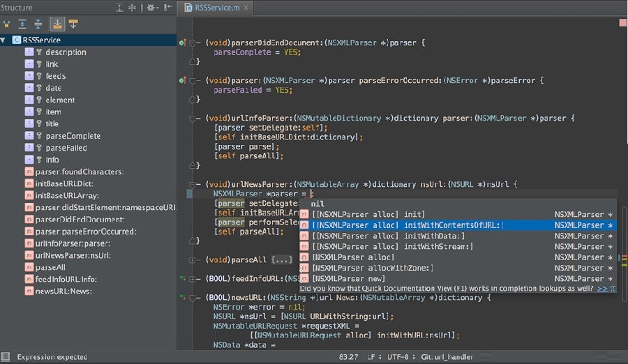Open the Structure panel gear settings menu
Screen dimensions: 628x364
tap(152, 8)
